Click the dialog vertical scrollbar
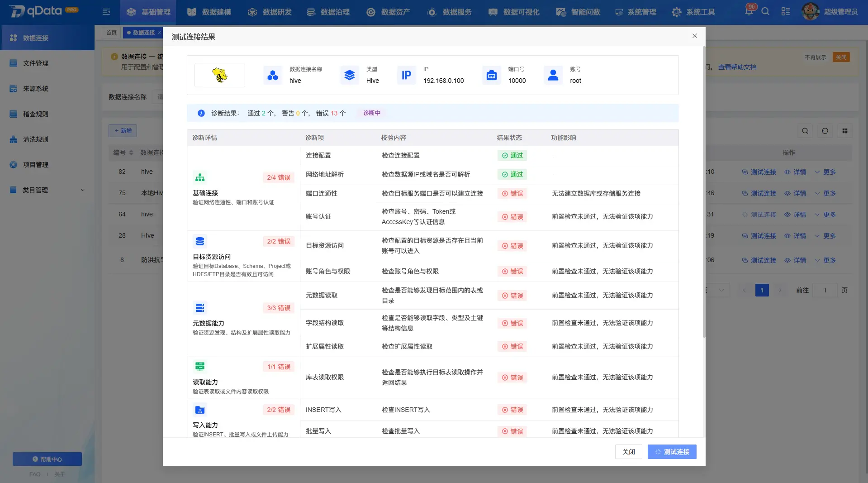This screenshot has height=483, width=868. click(704, 191)
